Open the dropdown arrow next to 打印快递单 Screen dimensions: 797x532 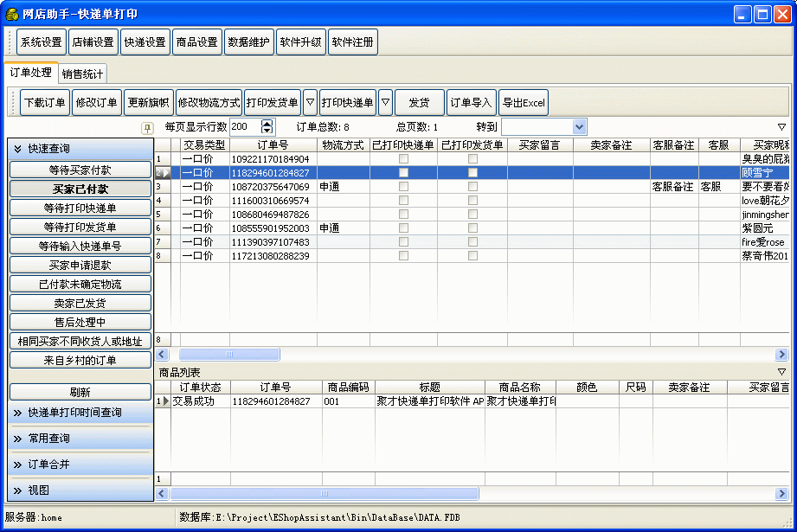pyautogui.click(x=385, y=103)
